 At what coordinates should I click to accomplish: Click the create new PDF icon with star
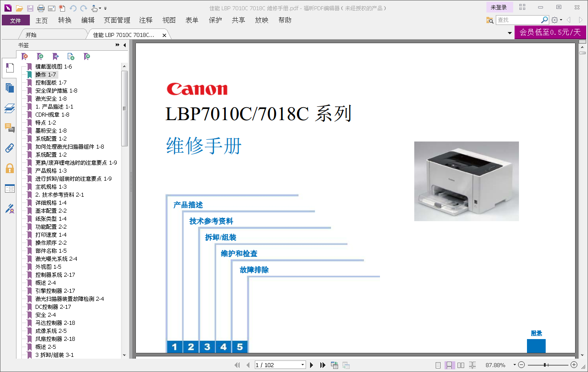pyautogui.click(x=62, y=8)
